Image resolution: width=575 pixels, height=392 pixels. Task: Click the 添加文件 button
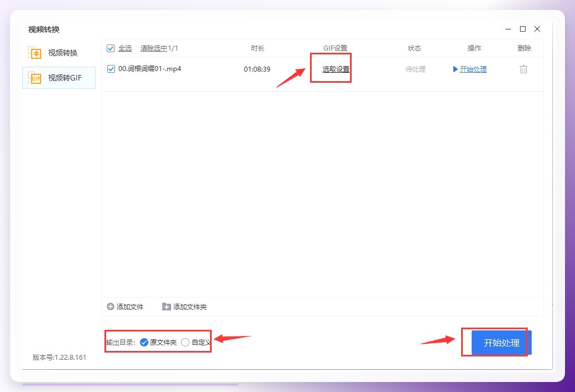point(125,306)
